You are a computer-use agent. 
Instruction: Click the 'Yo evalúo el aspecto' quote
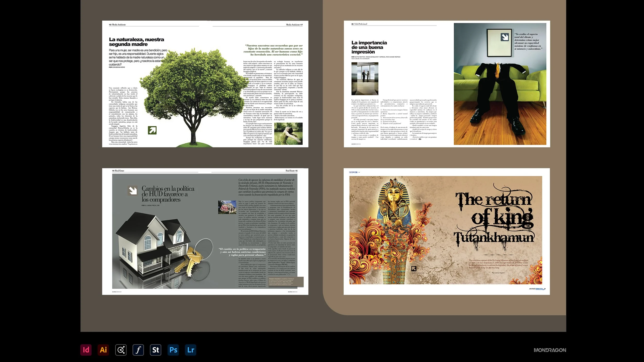pyautogui.click(x=528, y=41)
